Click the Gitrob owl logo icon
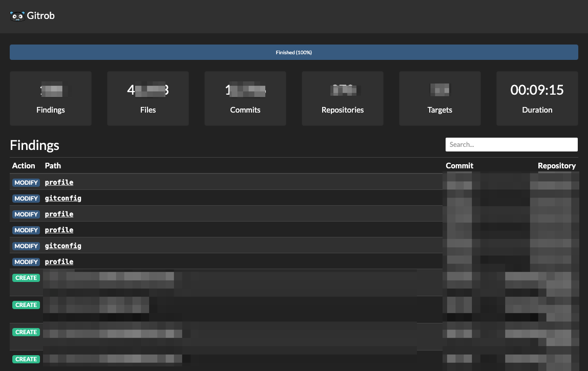Viewport: 588px width, 371px height. tap(17, 16)
